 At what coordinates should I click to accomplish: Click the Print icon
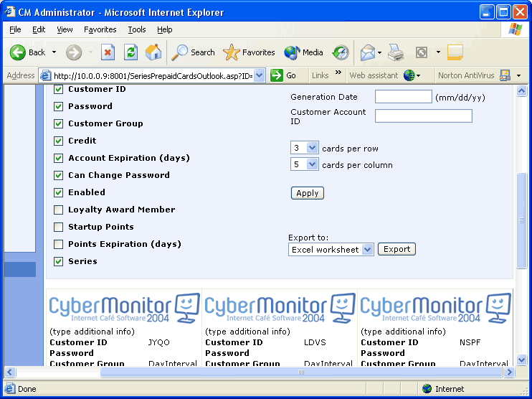pos(396,52)
